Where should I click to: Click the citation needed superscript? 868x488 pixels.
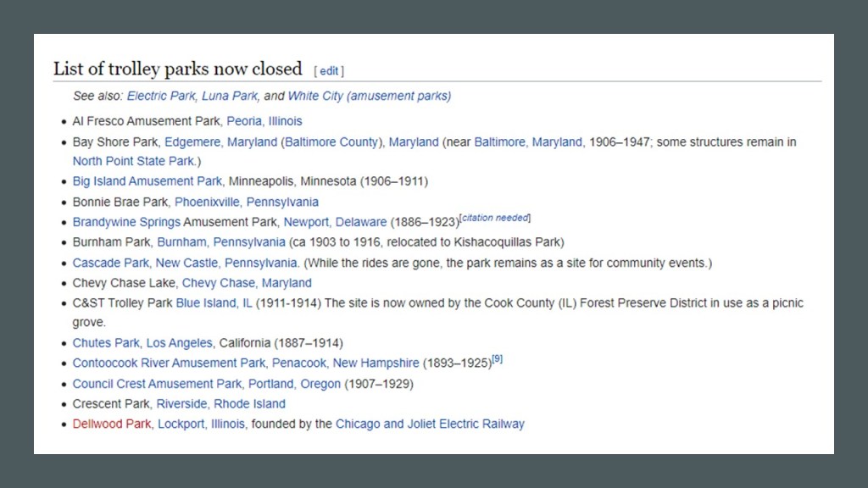point(496,219)
